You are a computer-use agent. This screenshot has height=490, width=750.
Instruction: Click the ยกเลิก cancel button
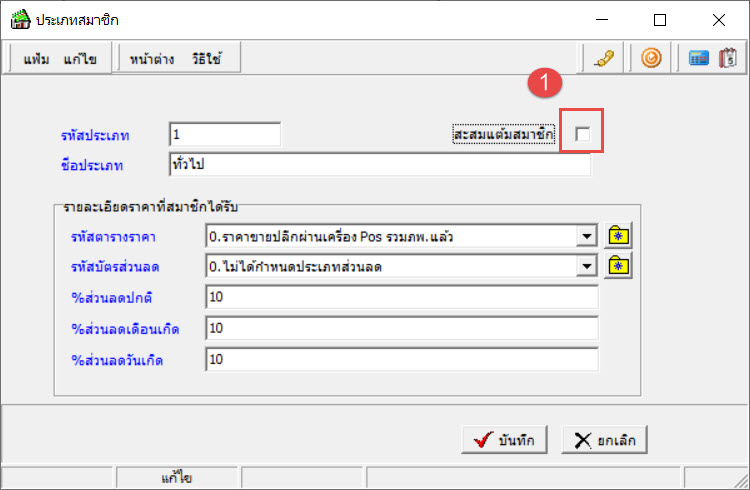point(605,440)
